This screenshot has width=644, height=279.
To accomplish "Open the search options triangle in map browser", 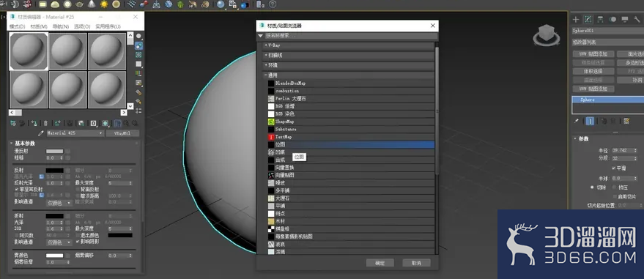I will pyautogui.click(x=260, y=36).
